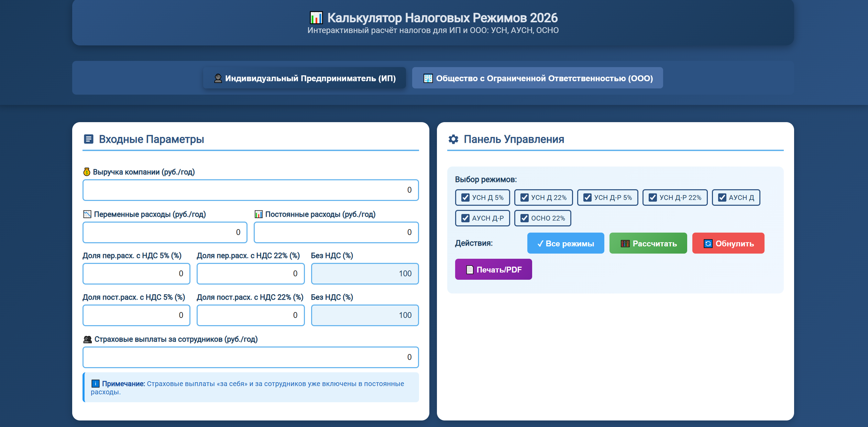Click the info icon in the Примечание note

point(95,383)
